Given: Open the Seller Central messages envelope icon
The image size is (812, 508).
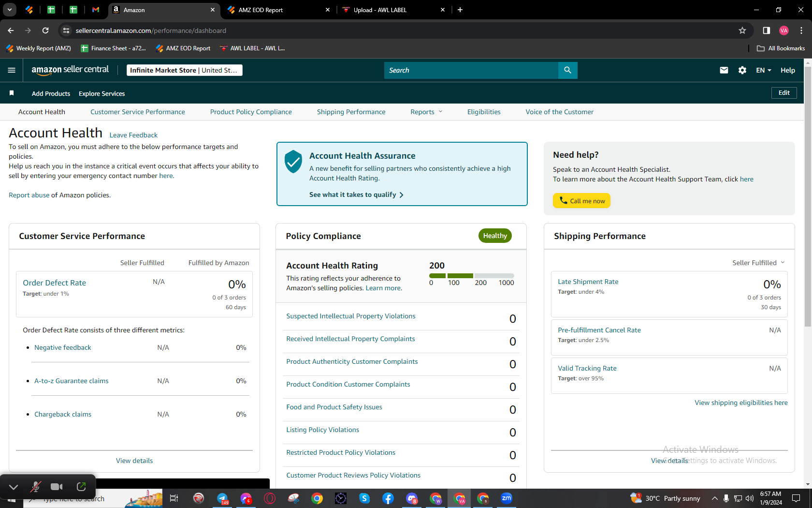Looking at the screenshot, I should [x=724, y=70].
